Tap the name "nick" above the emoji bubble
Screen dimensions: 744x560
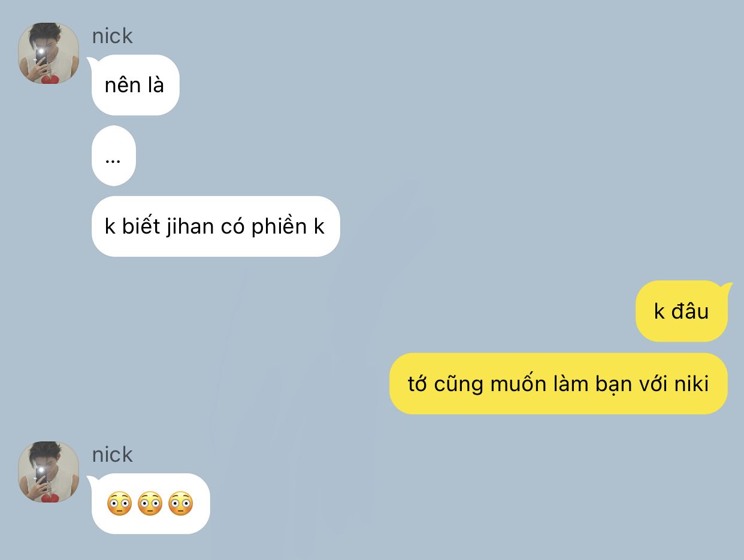coord(112,455)
